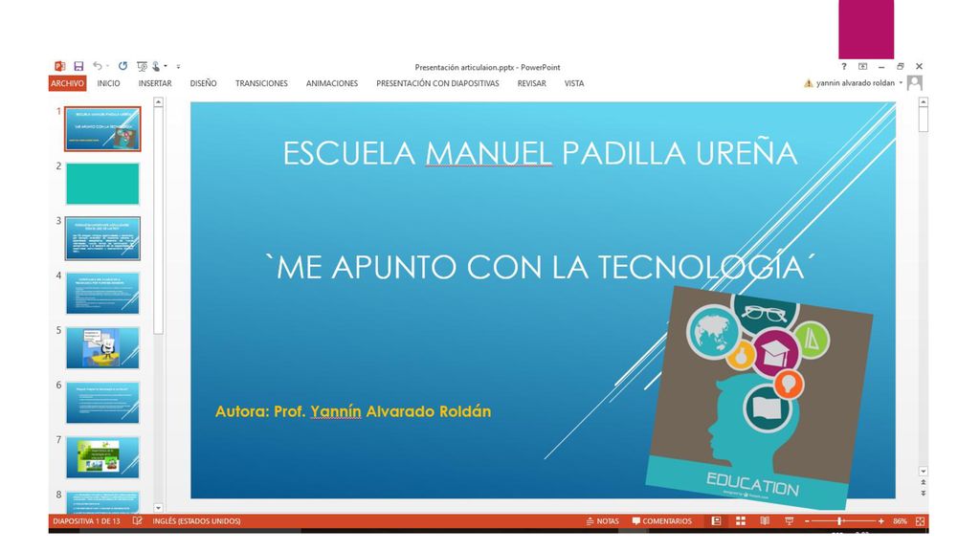This screenshot has height=551, width=980.
Task: Open ribbon display options icon
Action: pyautogui.click(x=862, y=66)
